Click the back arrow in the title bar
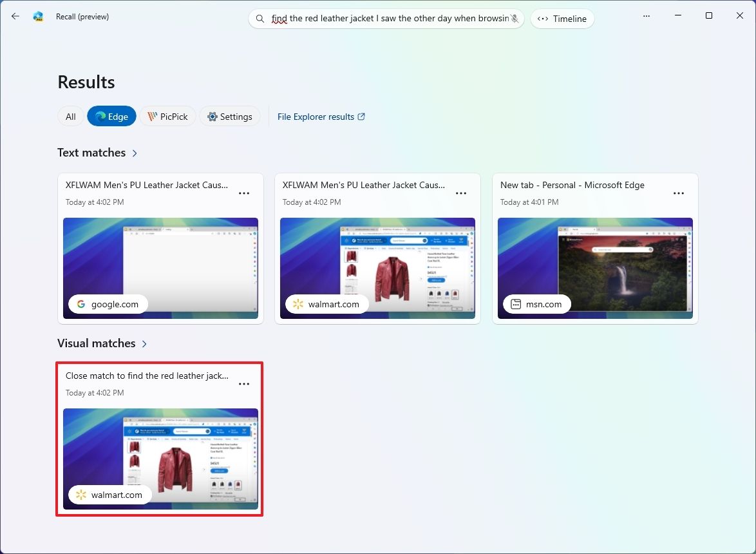Image resolution: width=756 pixels, height=554 pixels. tap(15, 16)
